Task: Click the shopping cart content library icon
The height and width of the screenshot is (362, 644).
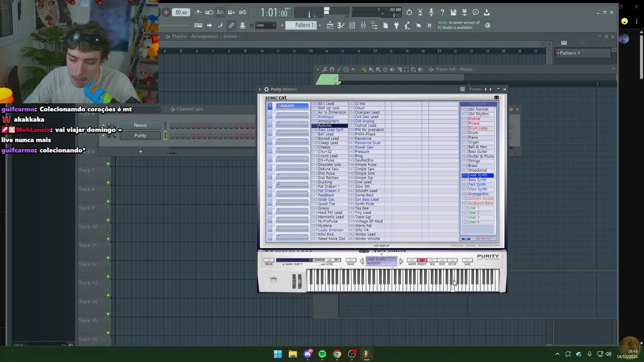Action: click(x=429, y=25)
